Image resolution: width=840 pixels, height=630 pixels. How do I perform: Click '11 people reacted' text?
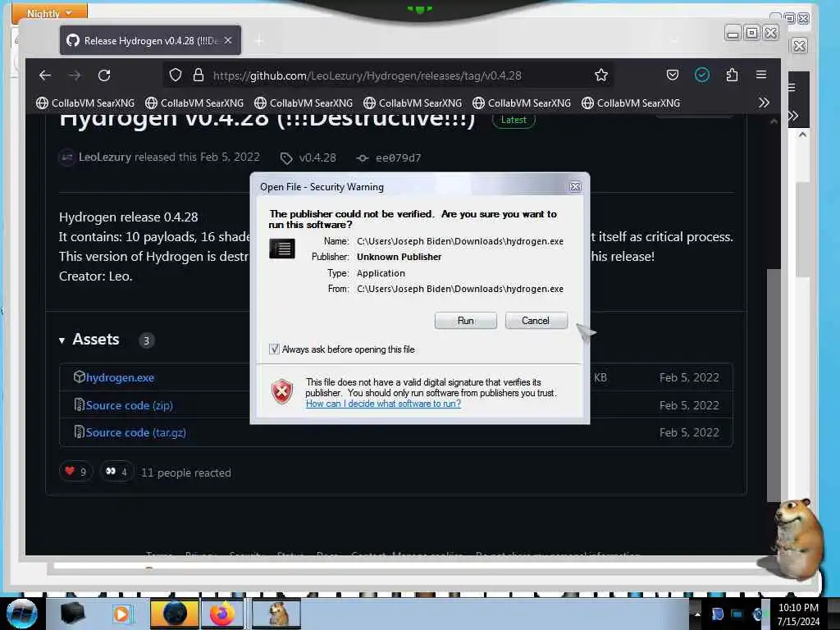click(x=186, y=472)
